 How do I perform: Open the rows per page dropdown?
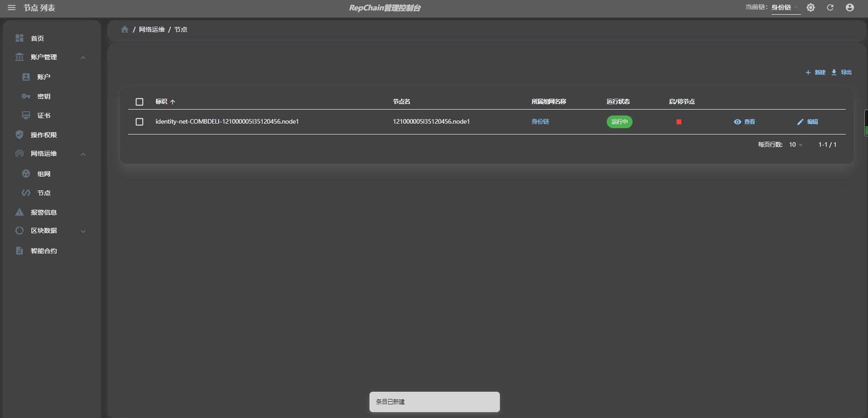pos(796,144)
